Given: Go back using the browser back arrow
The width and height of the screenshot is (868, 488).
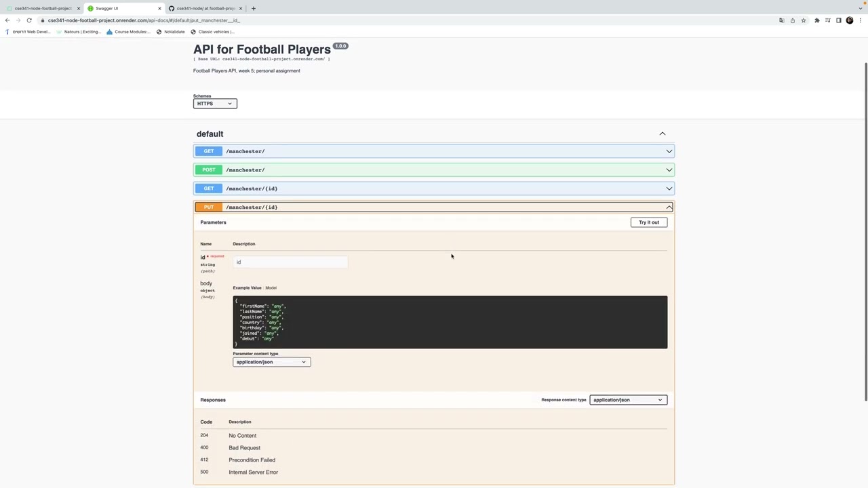Looking at the screenshot, I should tap(7, 20).
